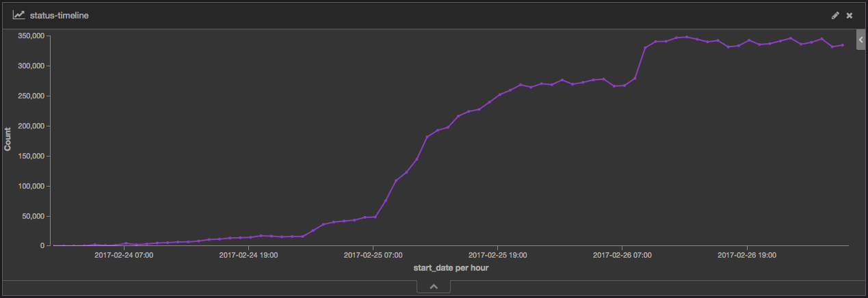Click the 300,000 y-axis label
This screenshot has height=298, width=868.
coord(31,66)
